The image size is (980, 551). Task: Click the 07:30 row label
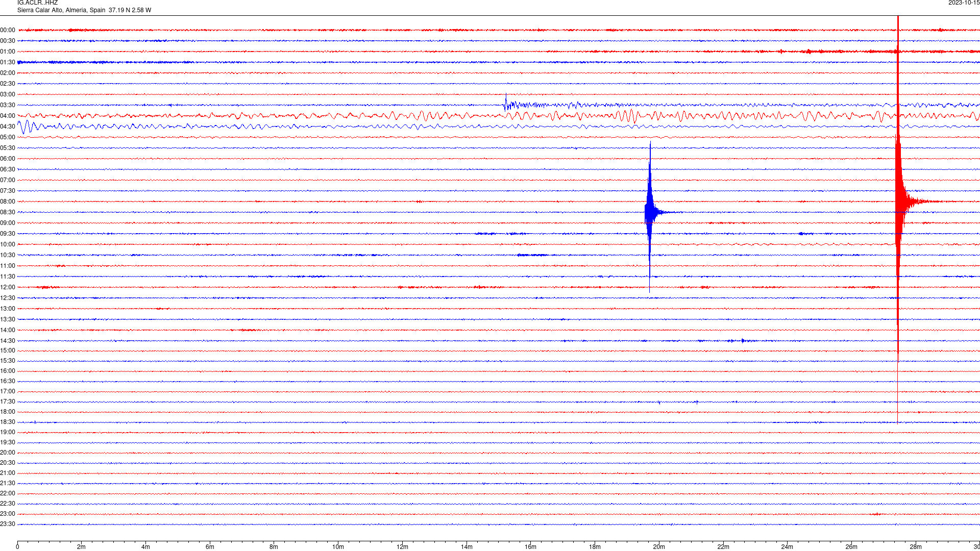click(8, 191)
